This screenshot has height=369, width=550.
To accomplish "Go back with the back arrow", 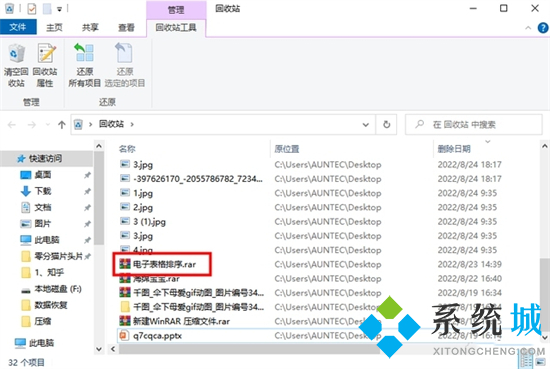I will tap(12, 125).
